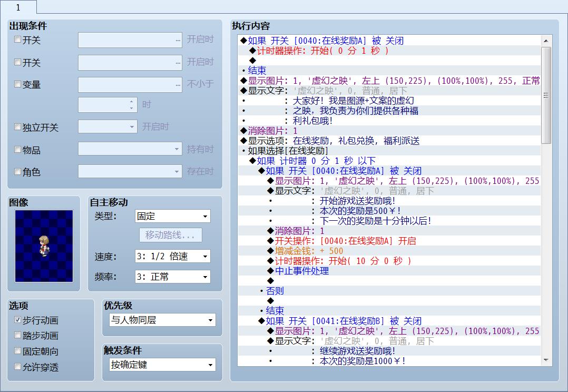Image resolution: width=568 pixels, height=392 pixels.
Task: Open the 独立开关 dropdown
Action: pyautogui.click(x=107, y=127)
